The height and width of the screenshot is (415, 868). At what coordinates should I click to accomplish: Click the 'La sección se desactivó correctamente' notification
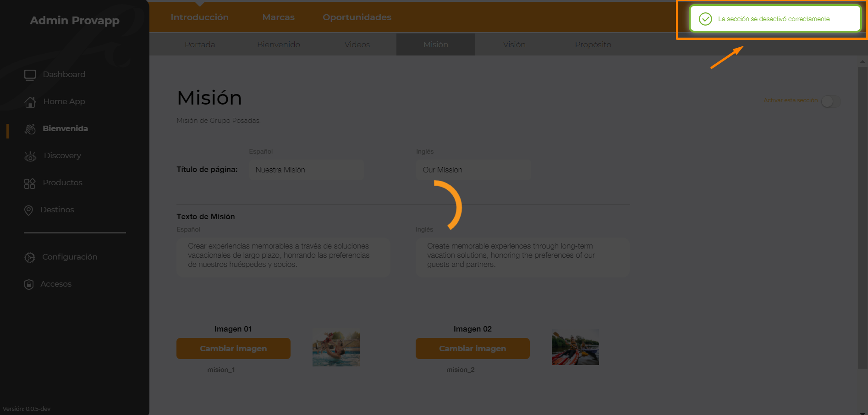click(775, 19)
